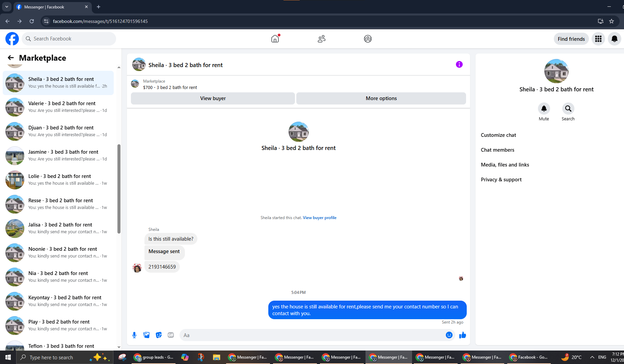Open the Resse conversation
The image size is (624, 364).
pyautogui.click(x=58, y=204)
